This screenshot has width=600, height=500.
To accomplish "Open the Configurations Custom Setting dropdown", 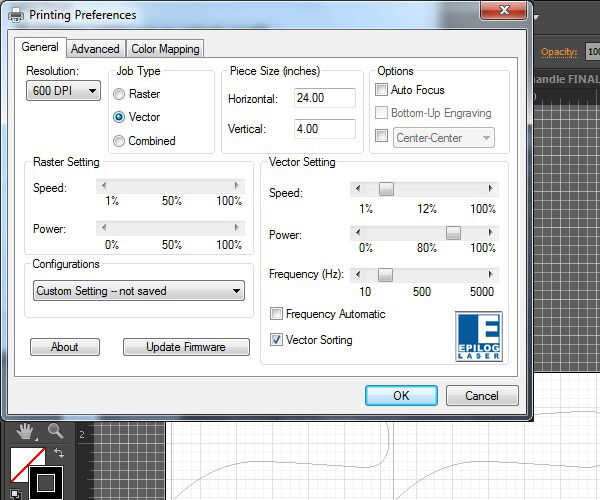I will [x=139, y=291].
